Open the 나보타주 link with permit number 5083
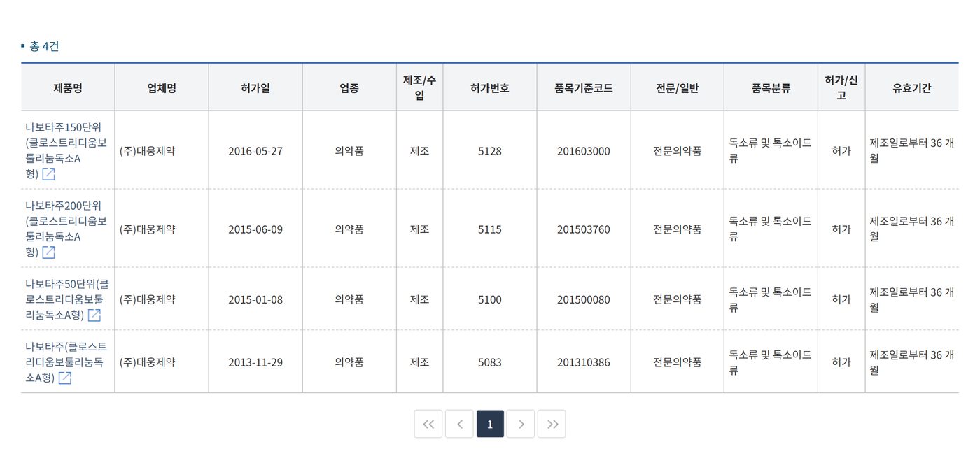This screenshot has height=456, width=980. click(x=66, y=362)
